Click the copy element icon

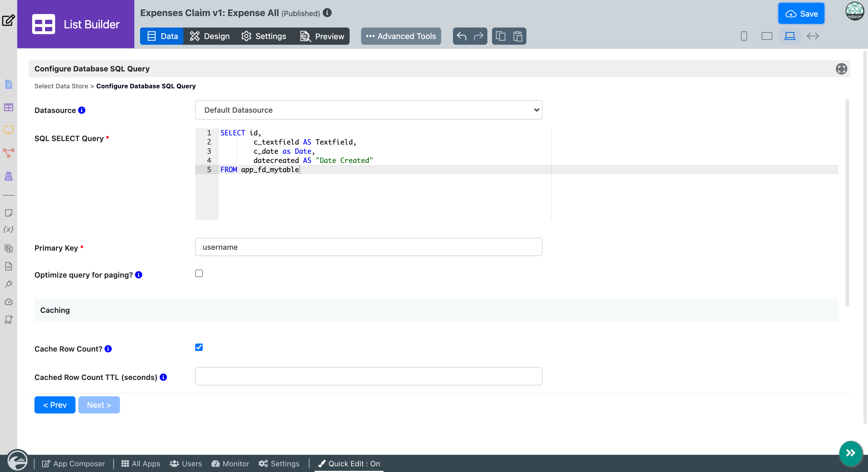click(500, 36)
